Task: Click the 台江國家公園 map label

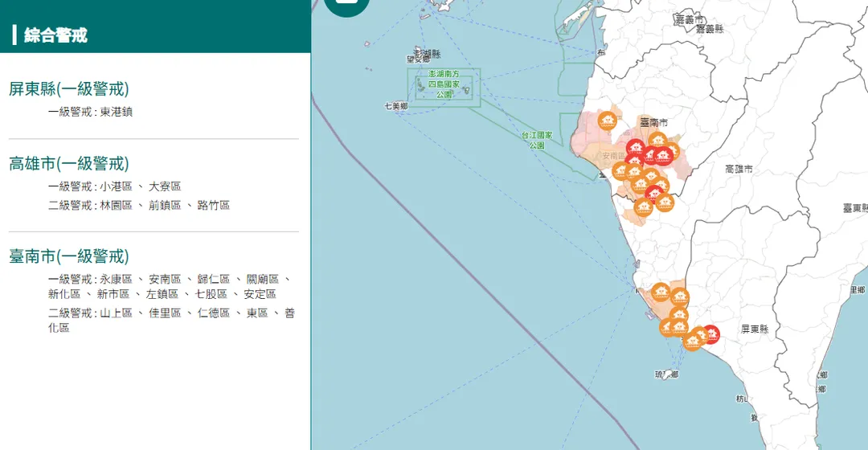Action: pos(537,140)
